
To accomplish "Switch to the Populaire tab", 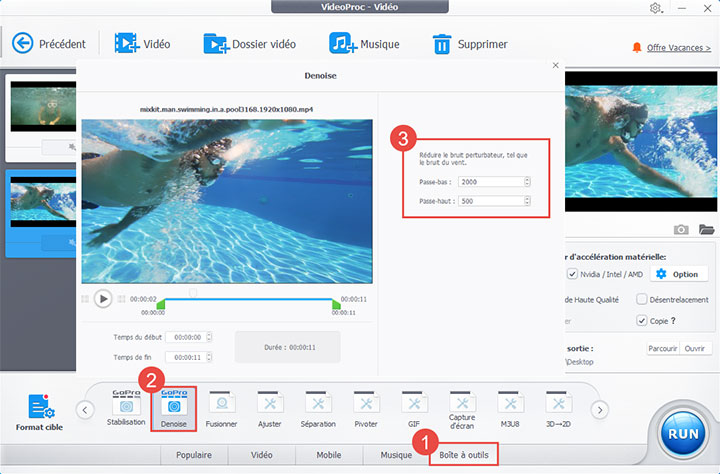I will coord(195,455).
